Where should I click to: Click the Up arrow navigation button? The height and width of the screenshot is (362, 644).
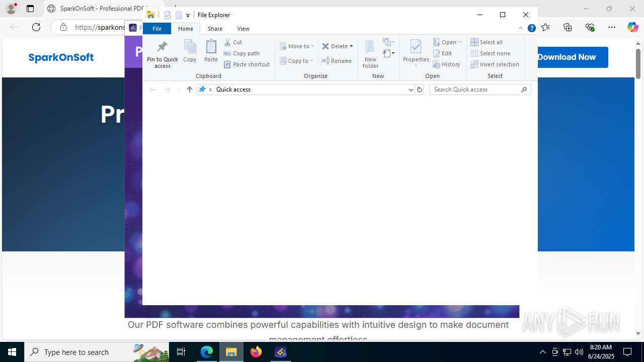point(189,89)
